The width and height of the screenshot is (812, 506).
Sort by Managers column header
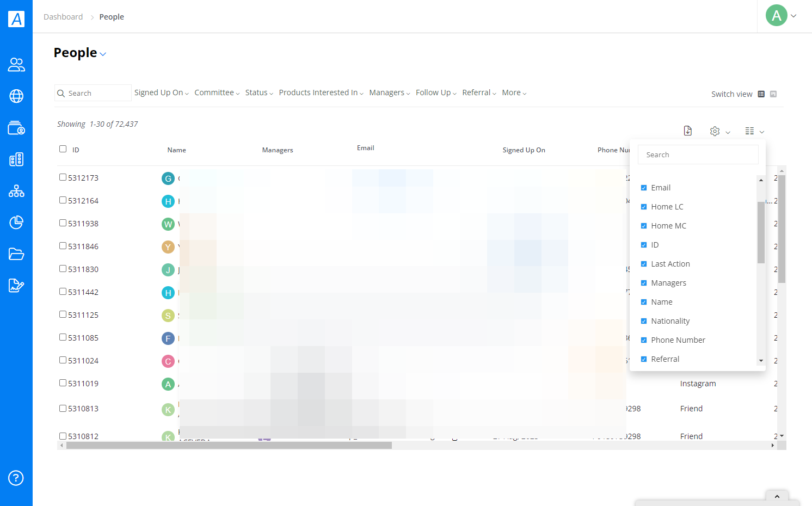pos(278,150)
